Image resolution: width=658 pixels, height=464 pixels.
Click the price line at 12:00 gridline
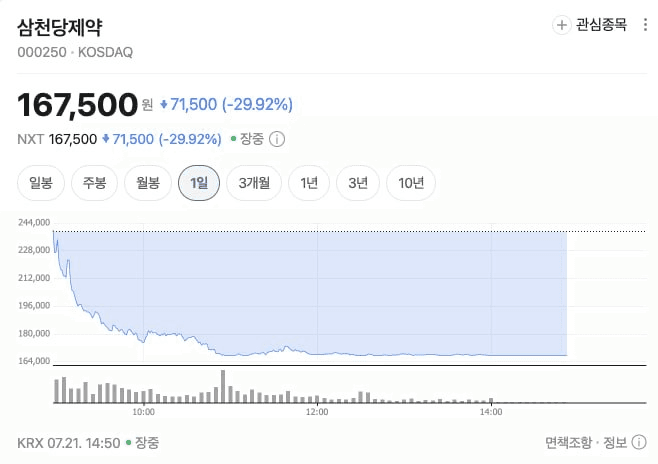point(317,354)
